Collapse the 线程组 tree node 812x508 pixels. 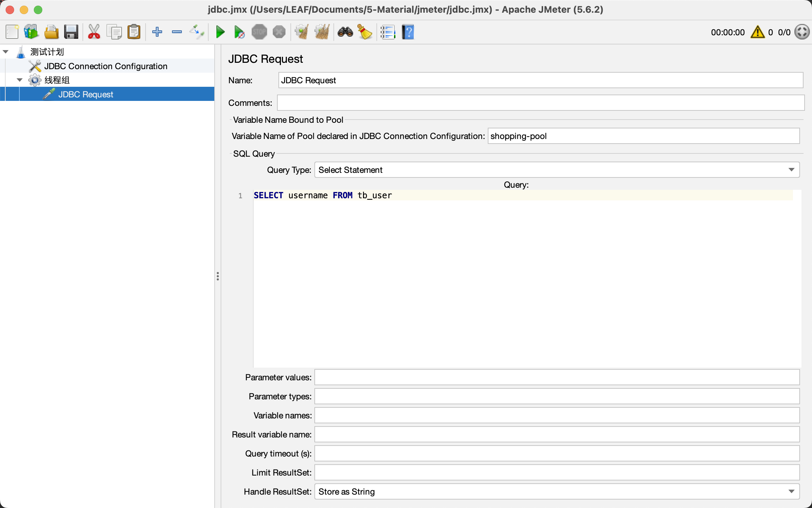click(20, 80)
